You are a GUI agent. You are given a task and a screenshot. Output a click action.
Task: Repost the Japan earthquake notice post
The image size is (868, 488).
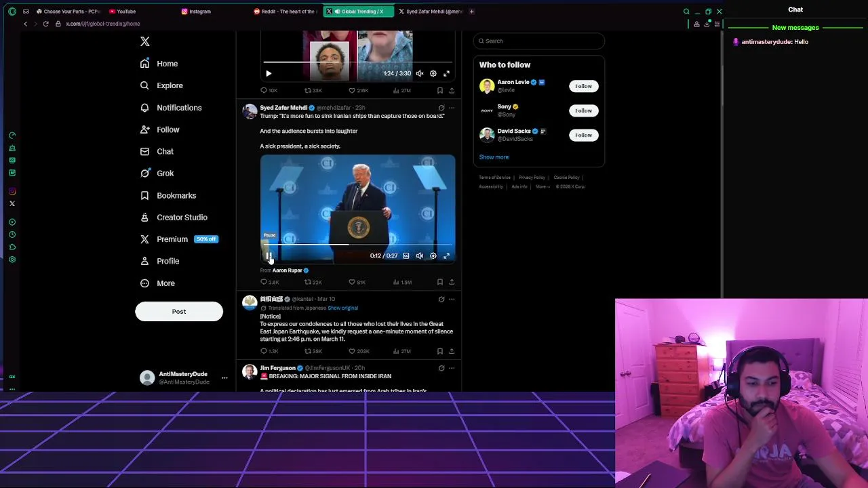click(x=313, y=351)
